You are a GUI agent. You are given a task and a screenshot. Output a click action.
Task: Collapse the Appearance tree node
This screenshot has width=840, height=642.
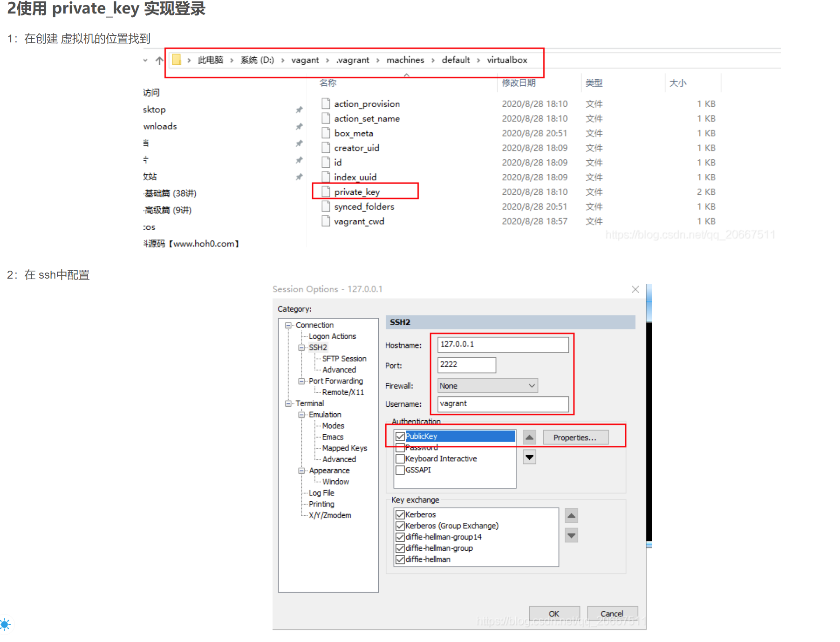(301, 471)
